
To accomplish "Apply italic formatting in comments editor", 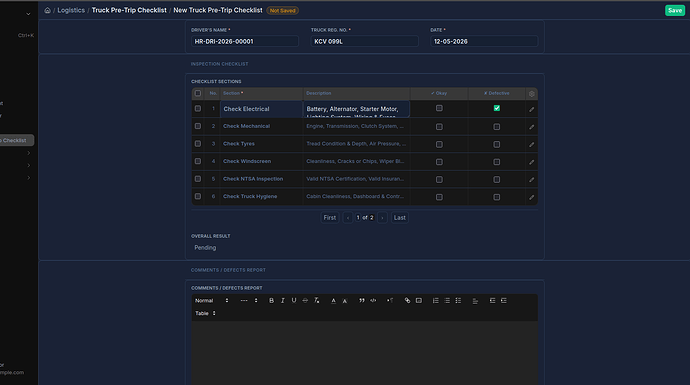I will point(283,301).
